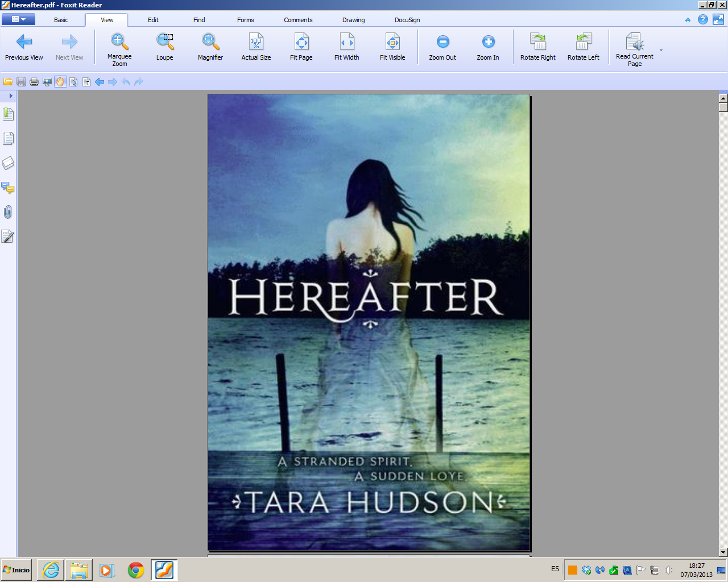Start Read Current Page aloud
The width and height of the screenshot is (728, 582).
click(635, 49)
